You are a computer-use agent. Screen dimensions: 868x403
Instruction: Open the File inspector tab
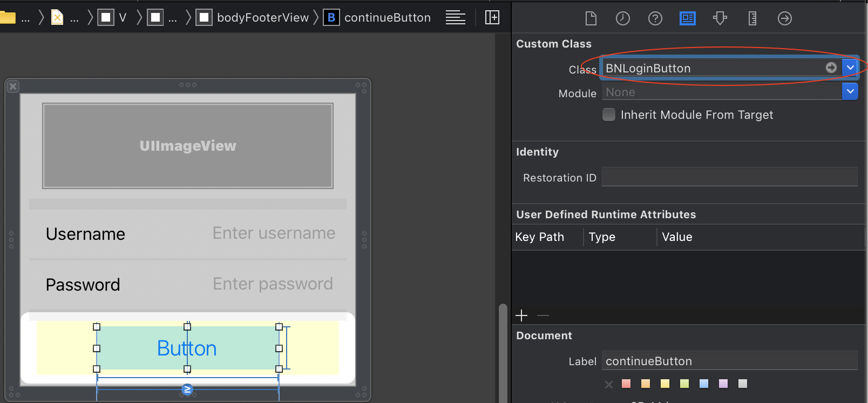point(591,18)
